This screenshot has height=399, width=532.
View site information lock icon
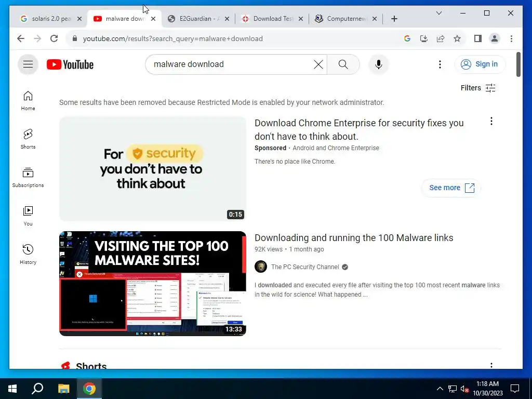point(75,38)
